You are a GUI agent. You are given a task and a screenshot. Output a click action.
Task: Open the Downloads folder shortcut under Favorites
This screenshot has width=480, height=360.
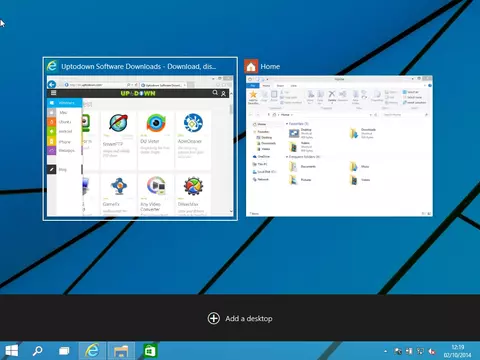tap(363, 133)
